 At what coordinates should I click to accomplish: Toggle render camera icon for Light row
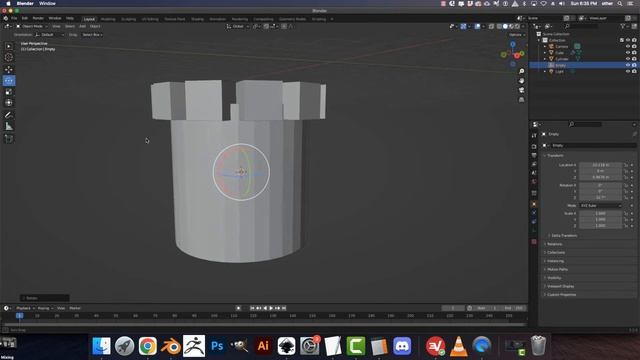pyautogui.click(x=634, y=71)
